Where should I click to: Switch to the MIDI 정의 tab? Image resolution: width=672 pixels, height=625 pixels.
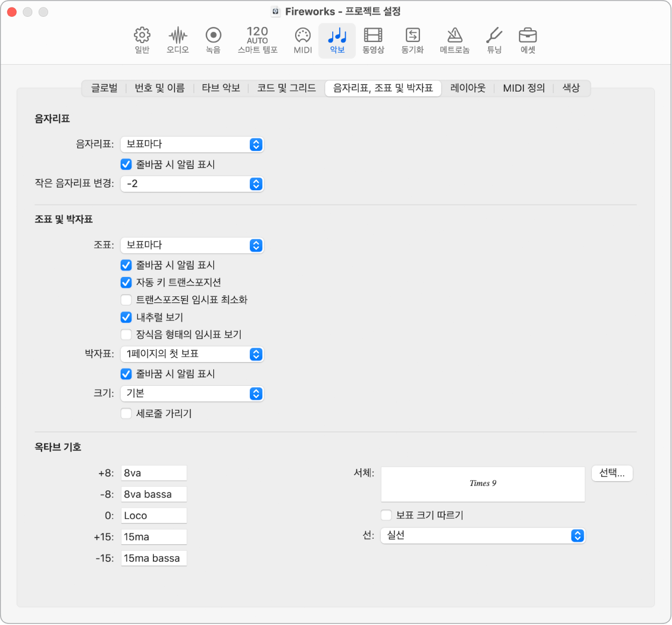[x=524, y=88]
